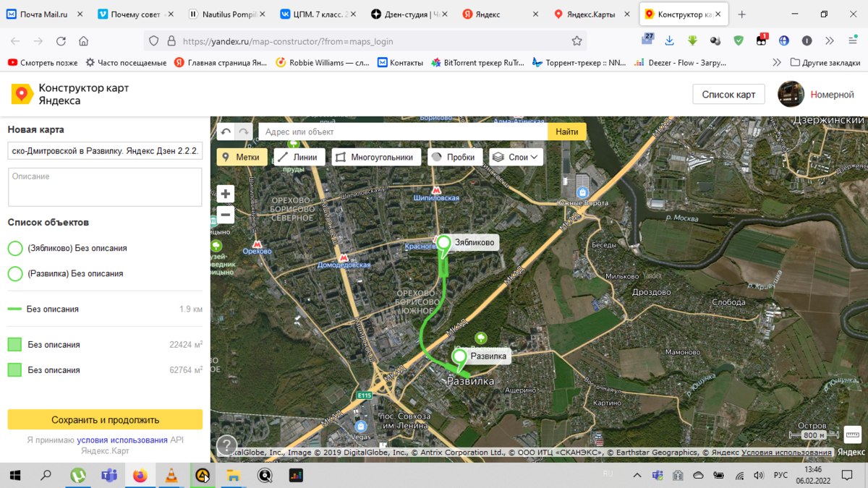Screen dimensions: 868x488
Task: Activate the Многоугольники polygon tool
Action: pyautogui.click(x=376, y=157)
